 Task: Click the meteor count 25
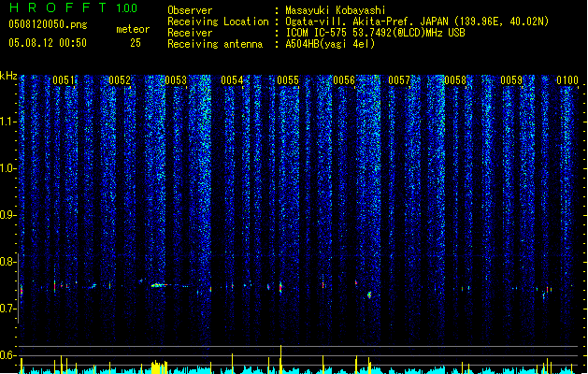pos(136,43)
